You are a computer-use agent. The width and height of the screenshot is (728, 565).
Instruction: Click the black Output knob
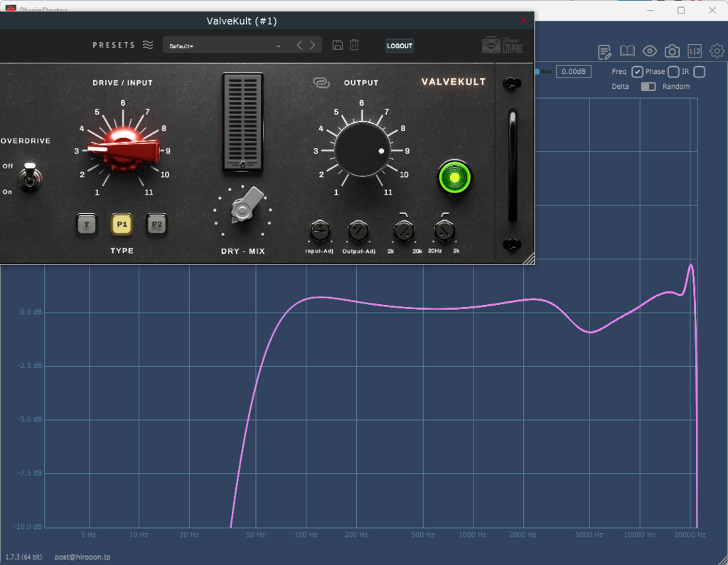pos(362,150)
